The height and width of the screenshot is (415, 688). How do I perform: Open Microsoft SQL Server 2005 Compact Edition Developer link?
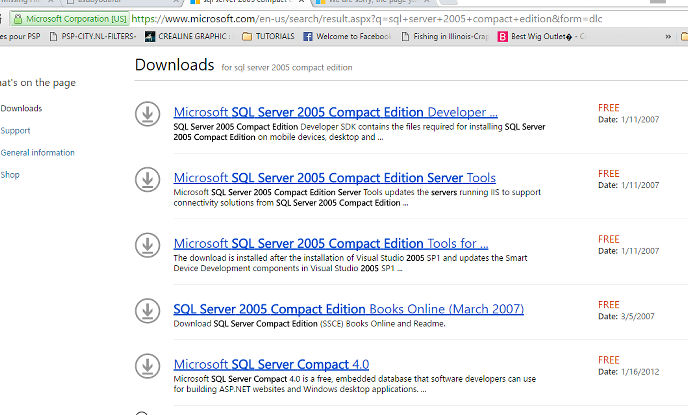coord(336,112)
